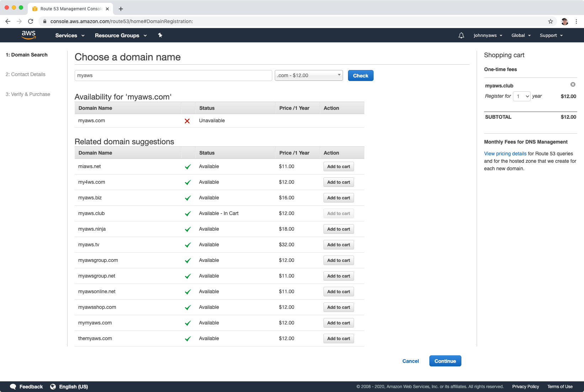Bookmark this page with the star icon

tap(550, 21)
